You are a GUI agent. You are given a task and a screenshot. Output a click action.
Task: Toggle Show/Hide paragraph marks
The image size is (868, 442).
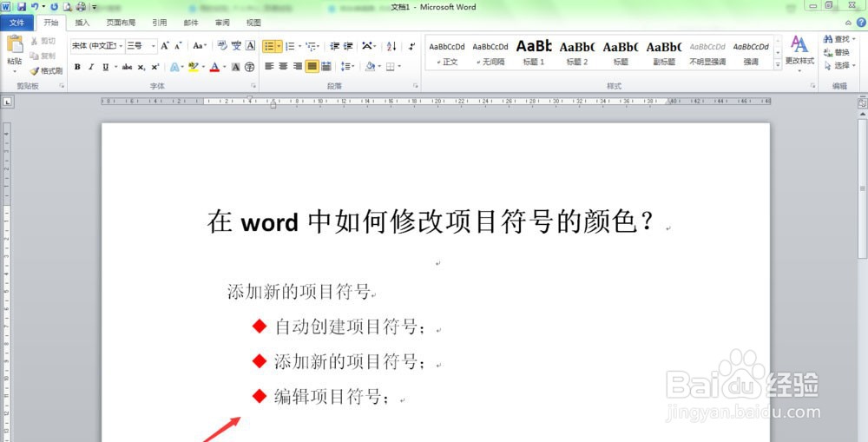click(x=411, y=46)
